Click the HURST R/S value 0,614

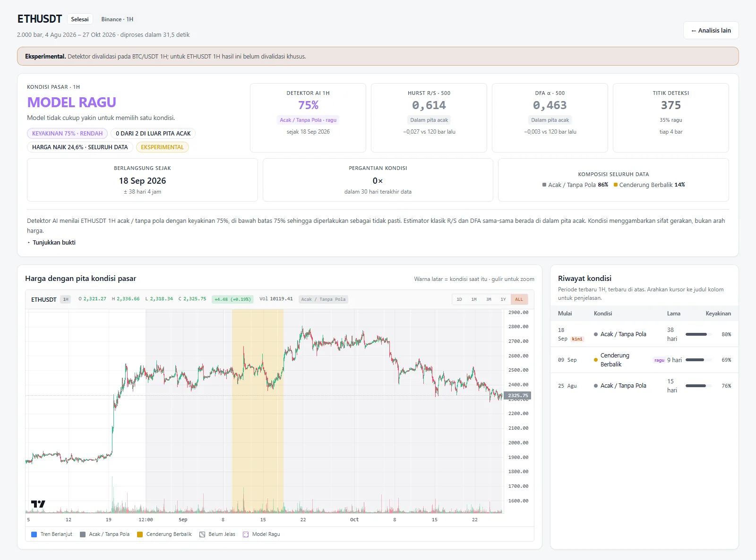[429, 105]
